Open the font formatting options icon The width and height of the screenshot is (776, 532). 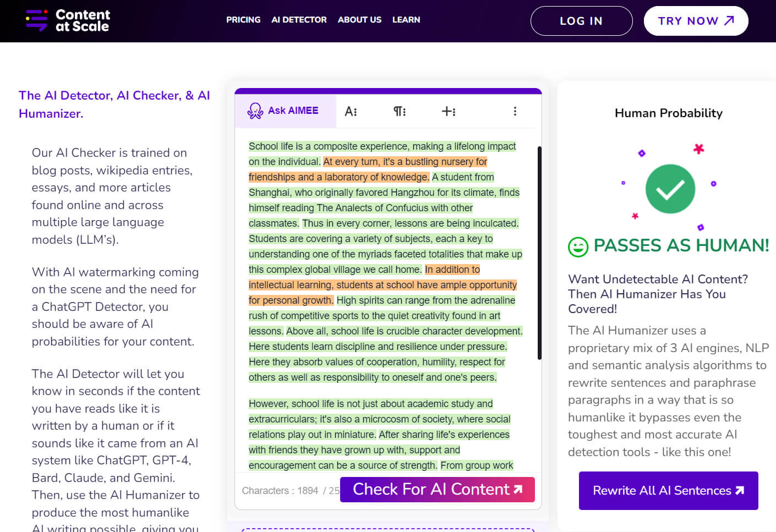click(x=351, y=112)
